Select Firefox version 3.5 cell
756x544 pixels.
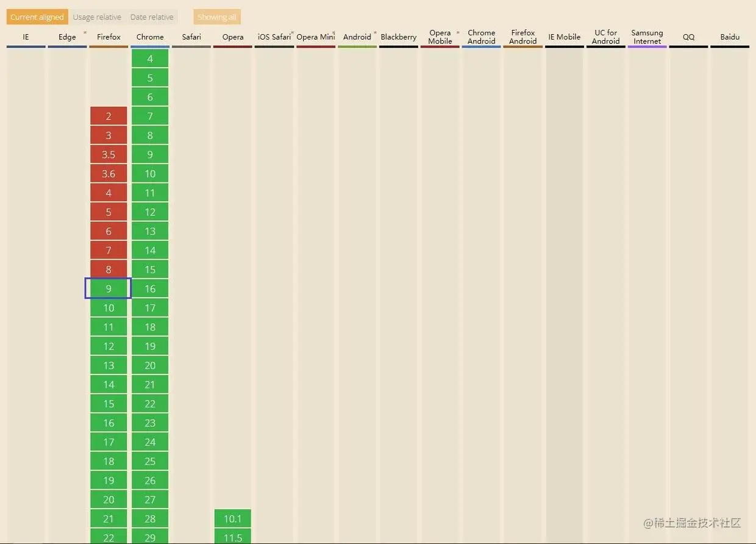click(x=109, y=154)
